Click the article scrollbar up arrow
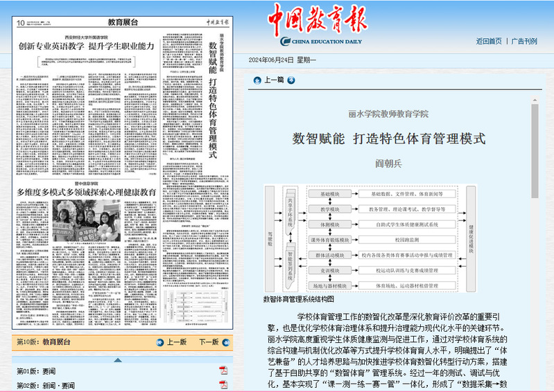 (x=535, y=100)
